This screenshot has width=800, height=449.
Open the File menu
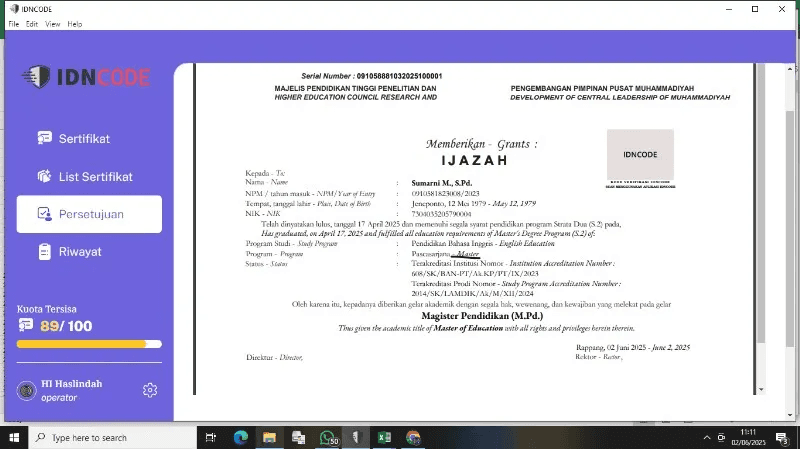coord(14,24)
